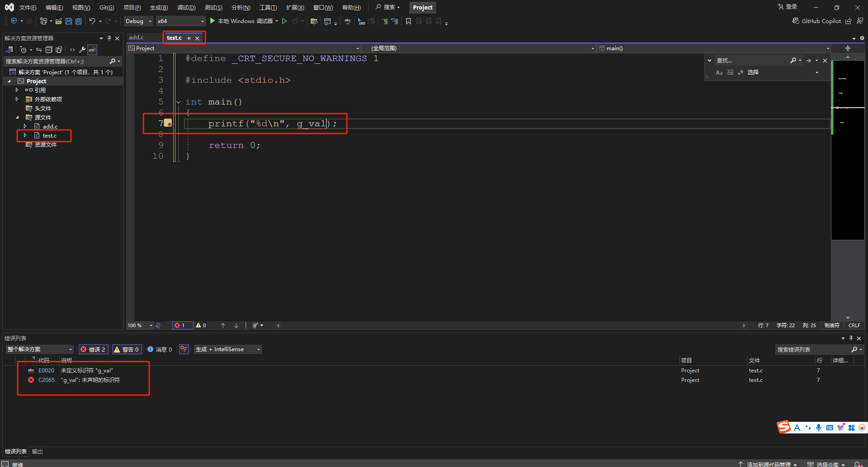
Task: Toggle a bookmark on the current line
Action: coord(408,21)
